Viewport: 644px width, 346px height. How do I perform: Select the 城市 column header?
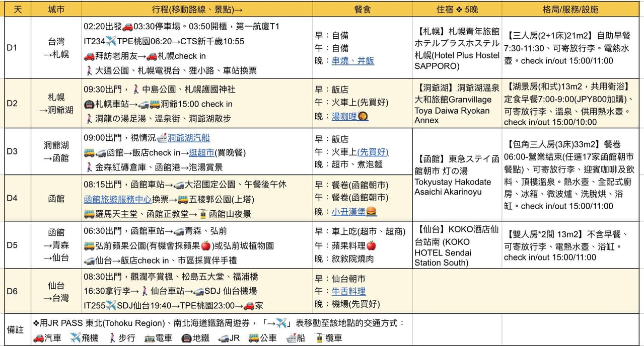pos(56,10)
